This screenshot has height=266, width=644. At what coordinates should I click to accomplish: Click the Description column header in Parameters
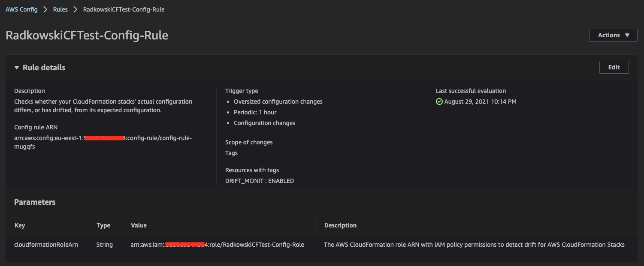coord(340,225)
